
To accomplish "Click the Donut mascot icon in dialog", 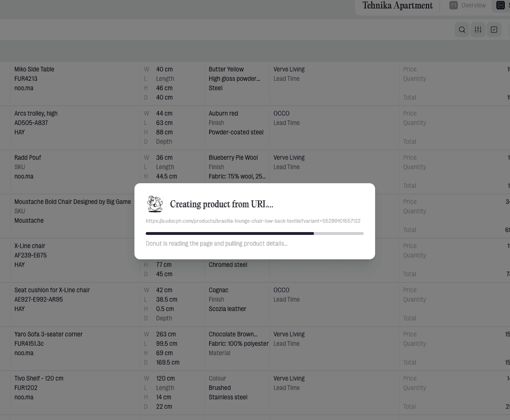I will tap(155, 204).
